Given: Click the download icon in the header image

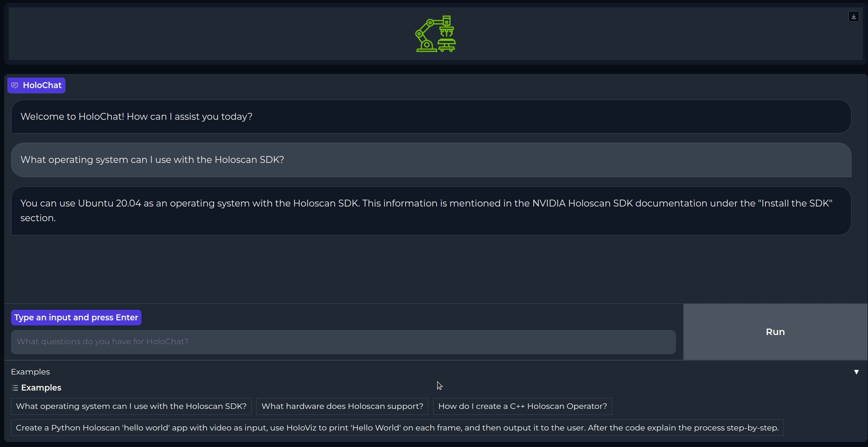Looking at the screenshot, I should 853,17.
